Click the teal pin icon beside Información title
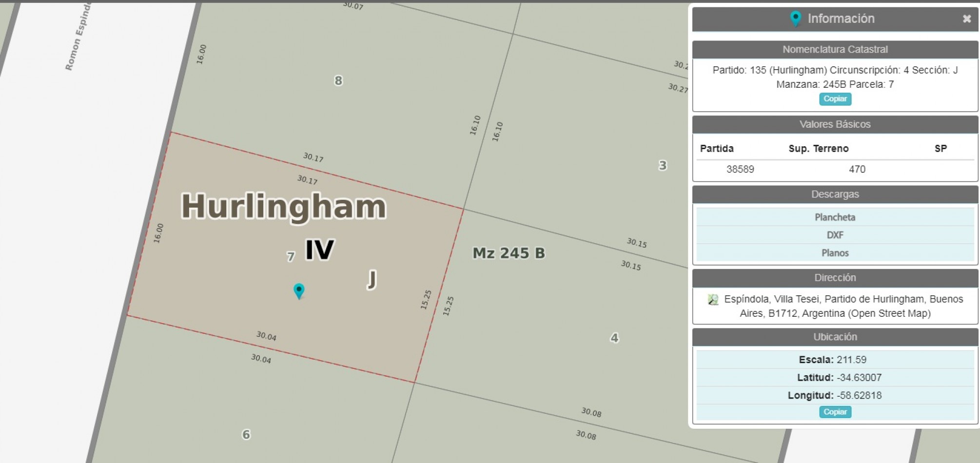This screenshot has width=980, height=463. (x=795, y=19)
